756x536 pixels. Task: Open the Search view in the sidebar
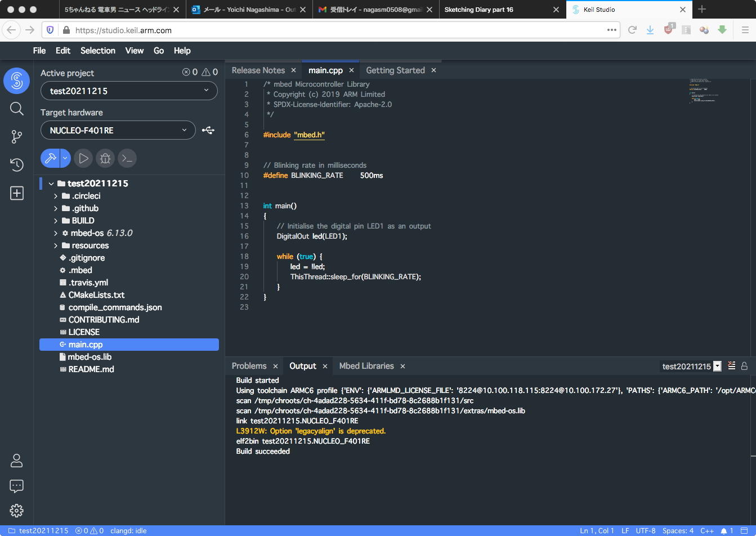(17, 109)
